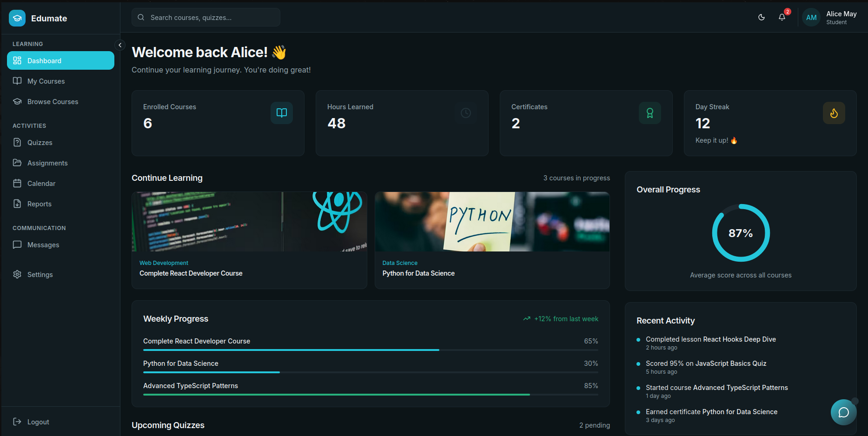Click the Hours Learned clock icon
The image size is (868, 436).
tap(466, 113)
